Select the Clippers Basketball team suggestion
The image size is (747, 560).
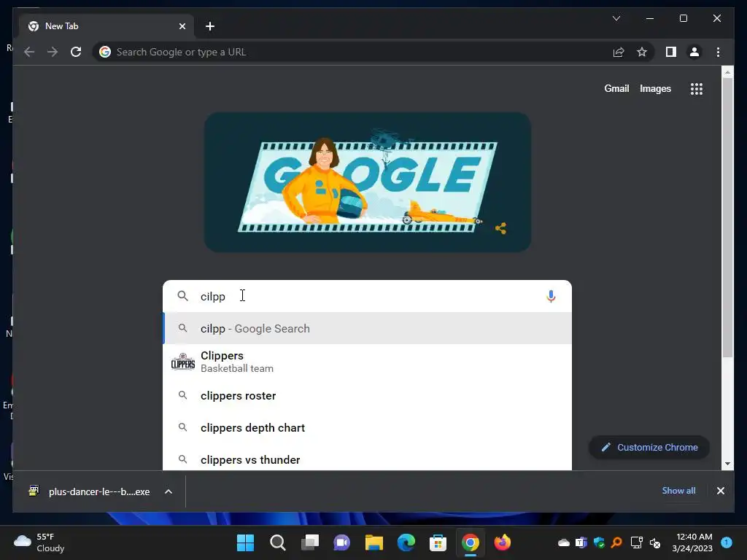coord(367,362)
